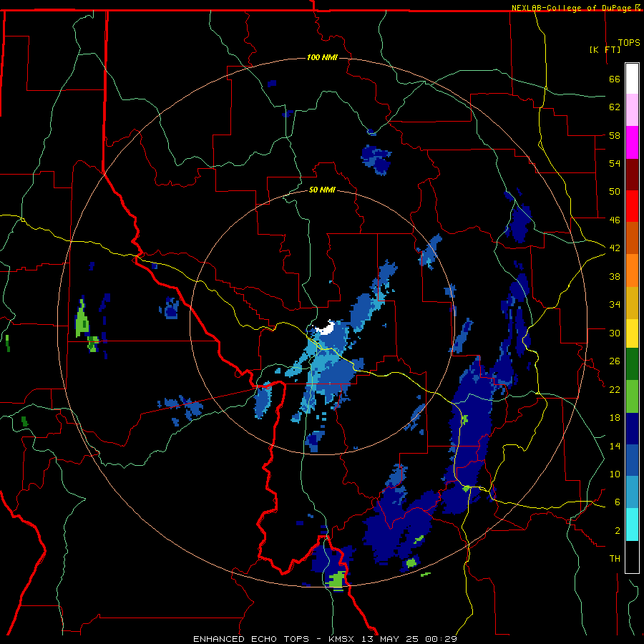644x644 pixels.
Task: Click the 100 NMI range ring label
Action: pyautogui.click(x=322, y=57)
